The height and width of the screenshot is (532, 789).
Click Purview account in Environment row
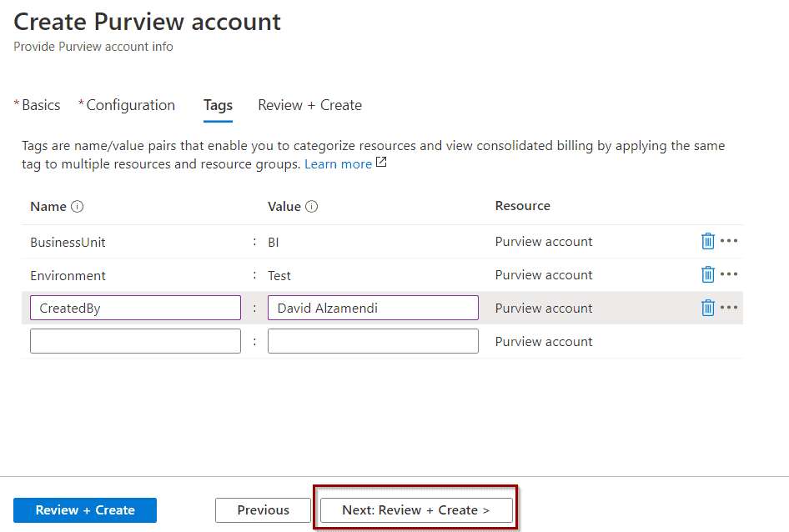pos(544,275)
